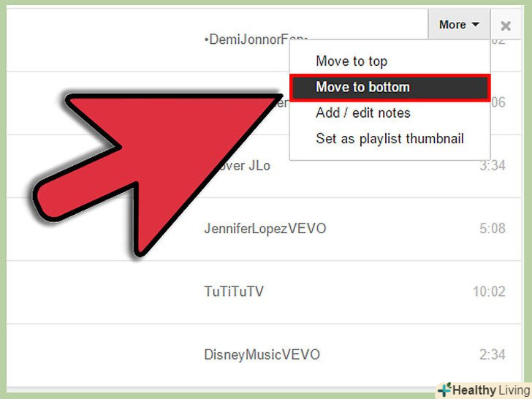Open the More dropdown button

pyautogui.click(x=459, y=24)
